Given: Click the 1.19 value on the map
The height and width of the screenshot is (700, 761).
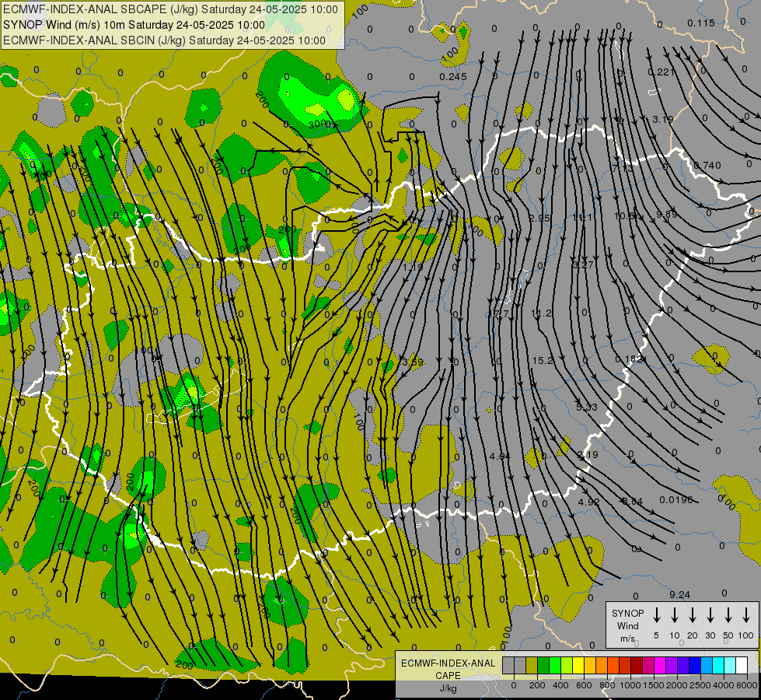Looking at the screenshot, I should click(x=413, y=266).
